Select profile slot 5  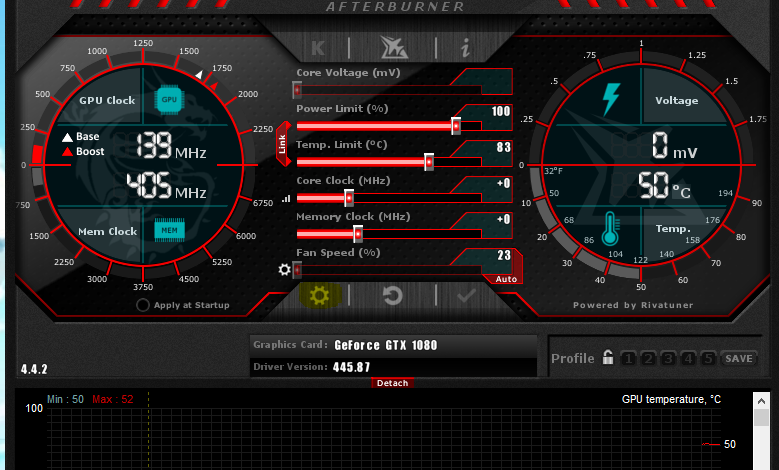coord(708,358)
